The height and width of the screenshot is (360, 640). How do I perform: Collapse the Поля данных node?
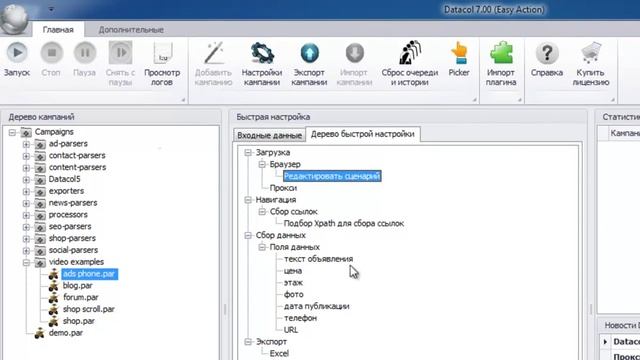[262, 247]
